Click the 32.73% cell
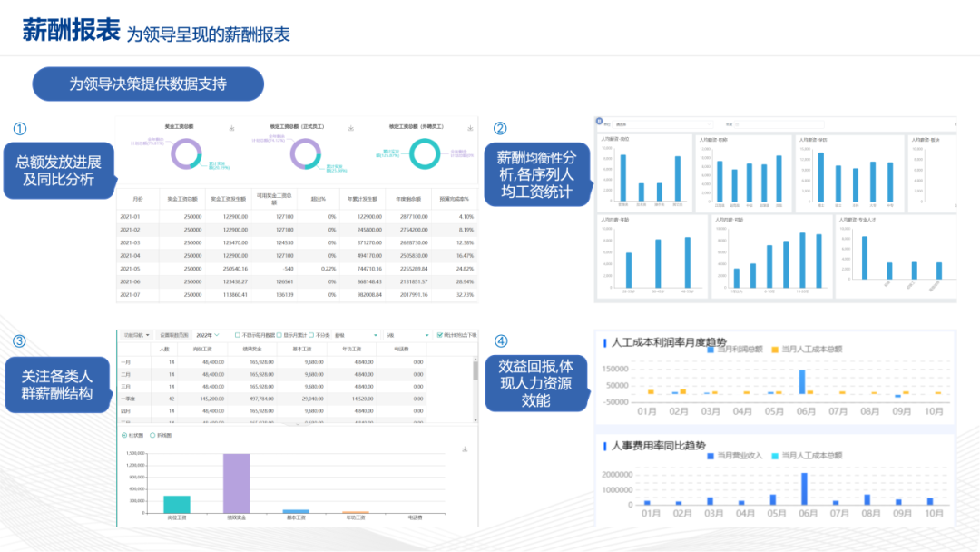The image size is (980, 552). point(465,294)
